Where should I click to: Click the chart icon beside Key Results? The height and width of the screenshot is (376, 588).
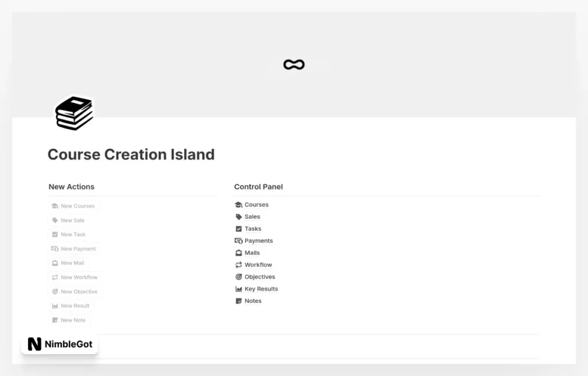(x=239, y=289)
